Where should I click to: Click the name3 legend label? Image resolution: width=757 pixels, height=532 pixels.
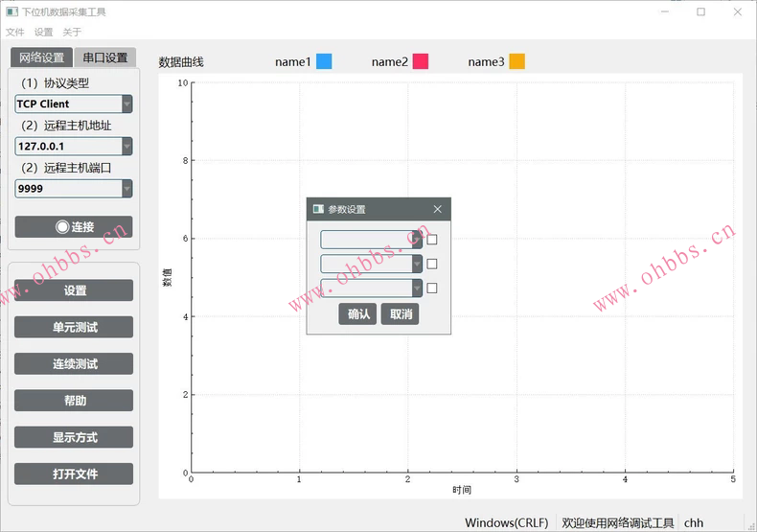click(x=486, y=61)
